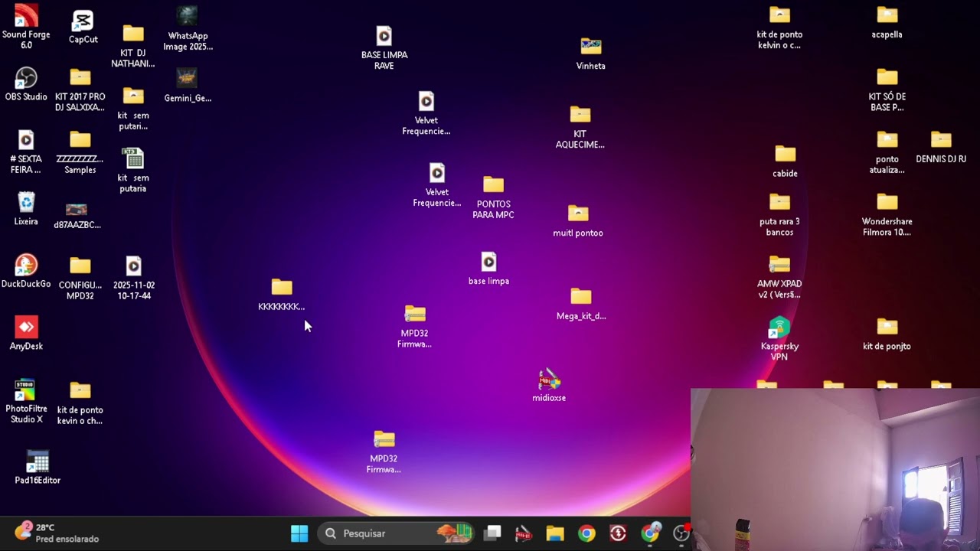
Task: Open the midioxse program icon
Action: coord(549,385)
